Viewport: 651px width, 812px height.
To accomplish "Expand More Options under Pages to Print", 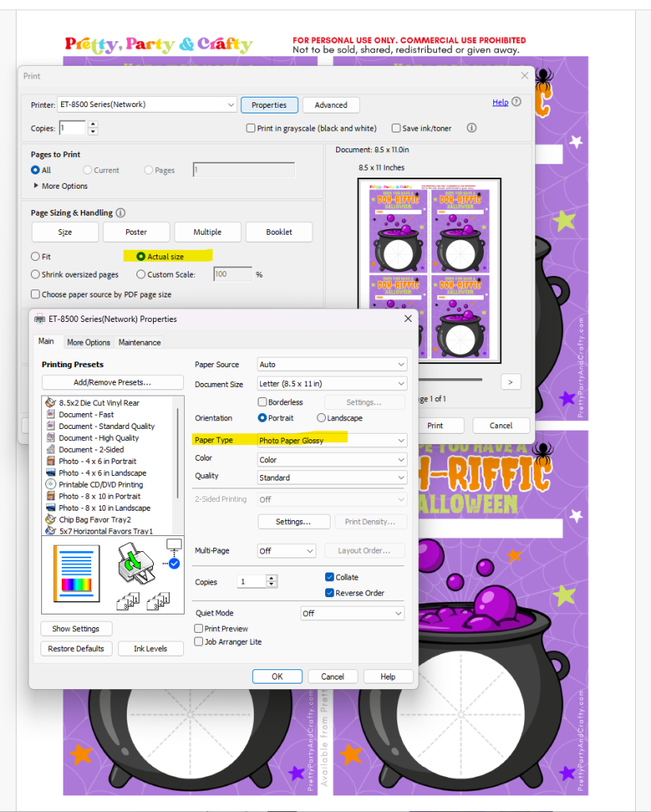I will pos(60,186).
